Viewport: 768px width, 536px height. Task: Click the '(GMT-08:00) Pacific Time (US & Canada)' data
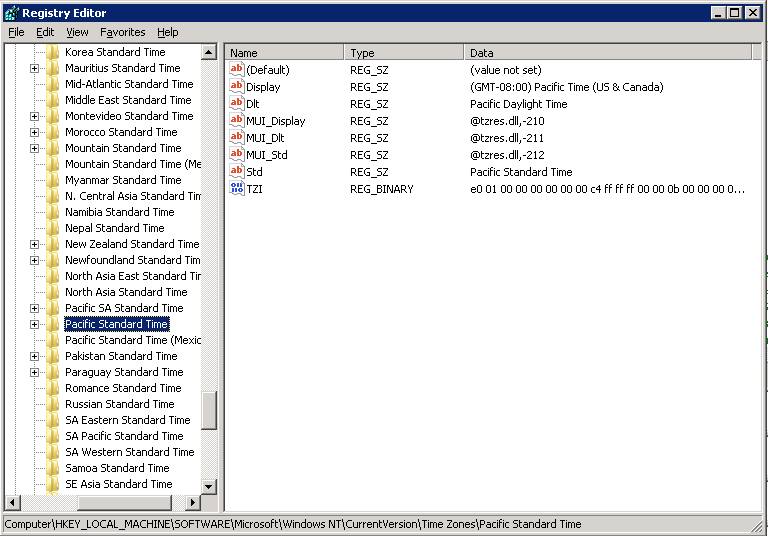click(566, 87)
